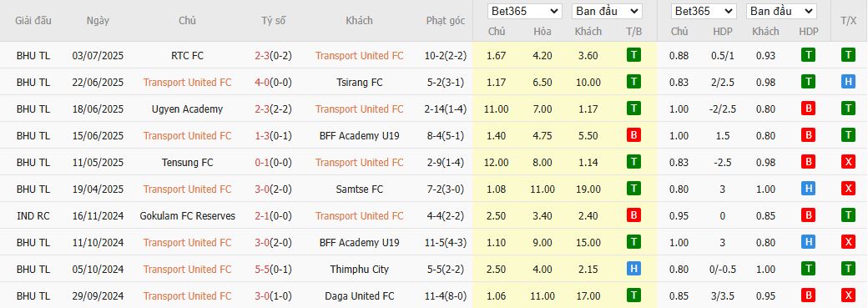Click blue H result badge for Thimphu City match
This screenshot has height=308, width=868.
click(633, 270)
